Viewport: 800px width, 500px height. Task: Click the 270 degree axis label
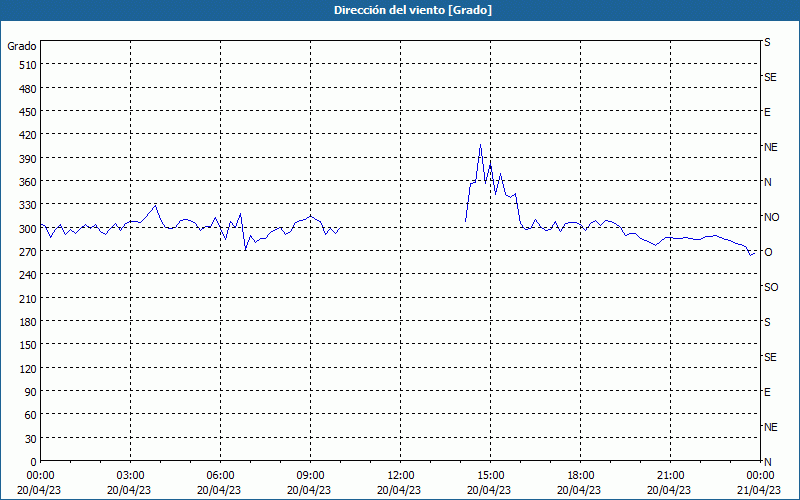pos(28,252)
